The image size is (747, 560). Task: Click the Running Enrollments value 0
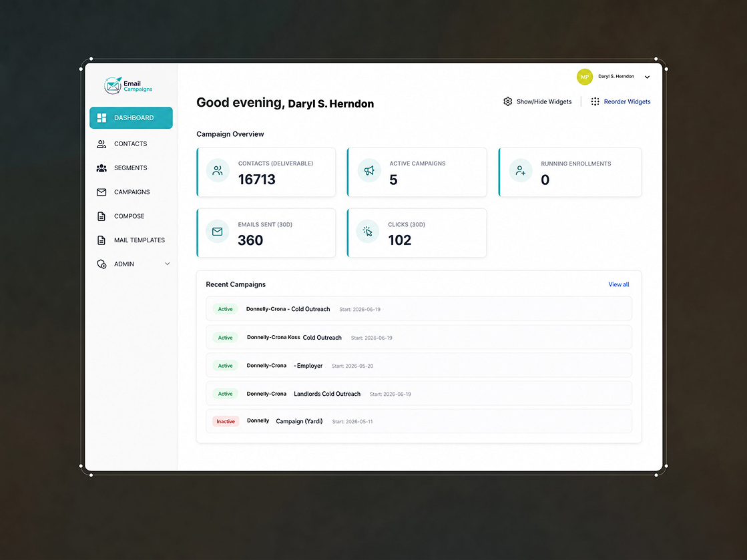(545, 180)
